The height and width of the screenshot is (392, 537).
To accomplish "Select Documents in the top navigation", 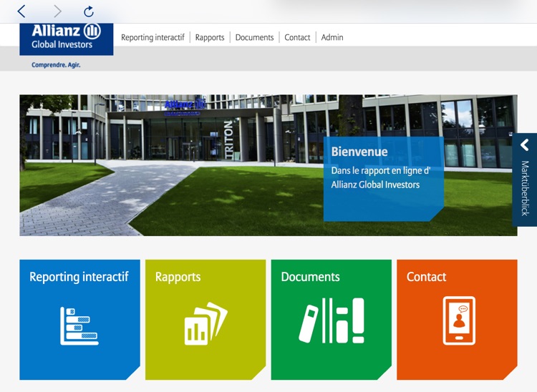I will pos(254,37).
